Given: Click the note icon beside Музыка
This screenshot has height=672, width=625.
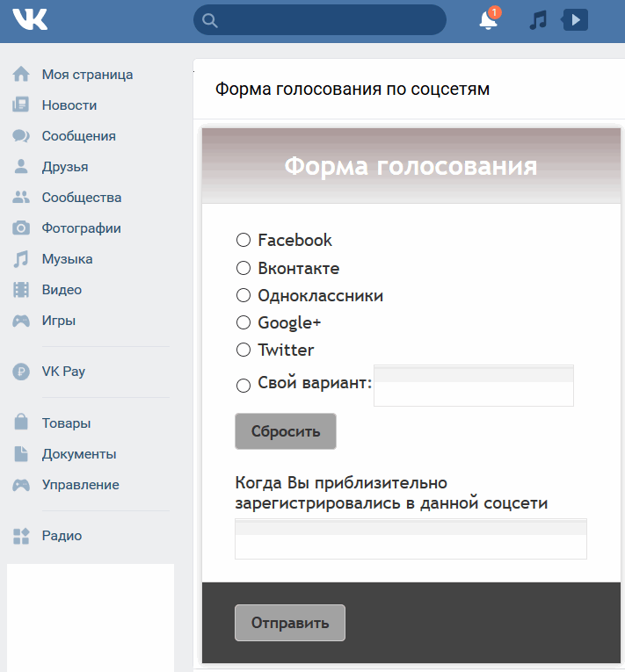Looking at the screenshot, I should [20, 259].
